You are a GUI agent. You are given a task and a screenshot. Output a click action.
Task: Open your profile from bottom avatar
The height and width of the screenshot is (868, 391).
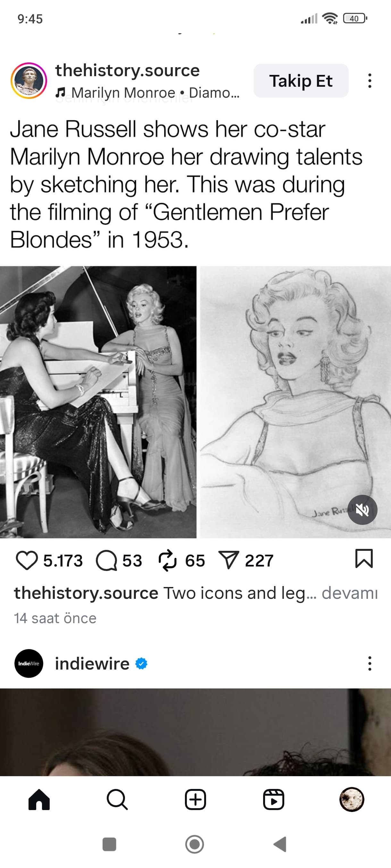[352, 800]
